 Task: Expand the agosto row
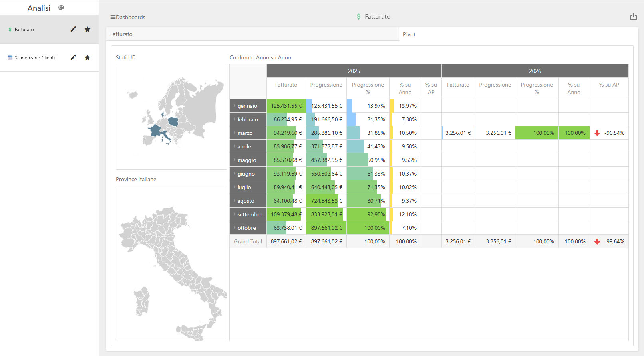tap(234, 201)
